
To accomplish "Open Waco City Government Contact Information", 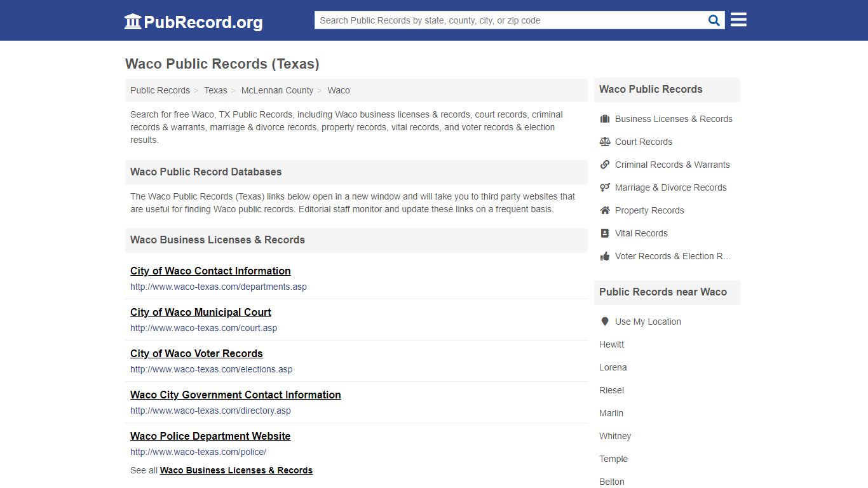I will 236,395.
